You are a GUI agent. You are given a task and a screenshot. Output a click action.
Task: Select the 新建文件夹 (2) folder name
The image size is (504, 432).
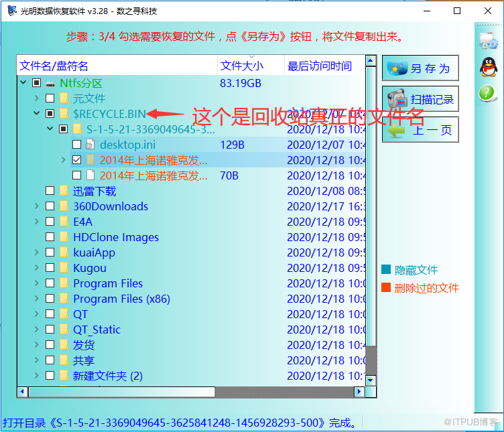[108, 376]
